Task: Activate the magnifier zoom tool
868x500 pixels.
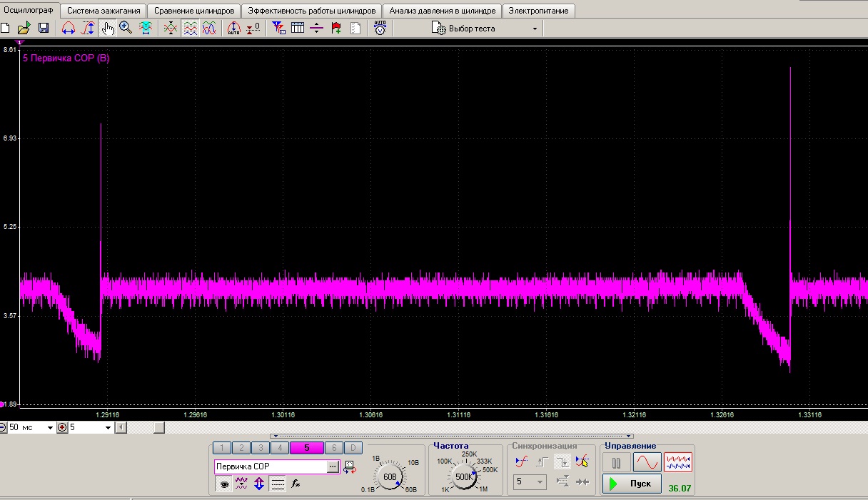Action: coord(126,29)
